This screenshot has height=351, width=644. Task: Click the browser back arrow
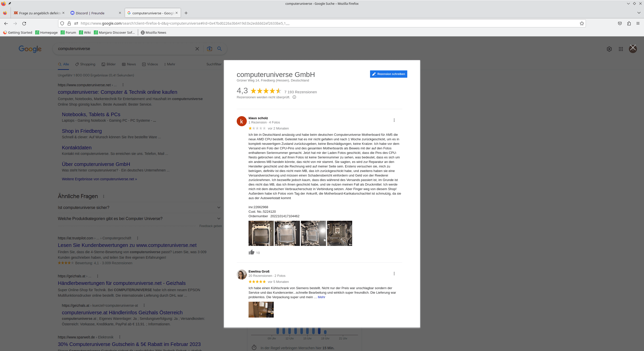[6, 23]
